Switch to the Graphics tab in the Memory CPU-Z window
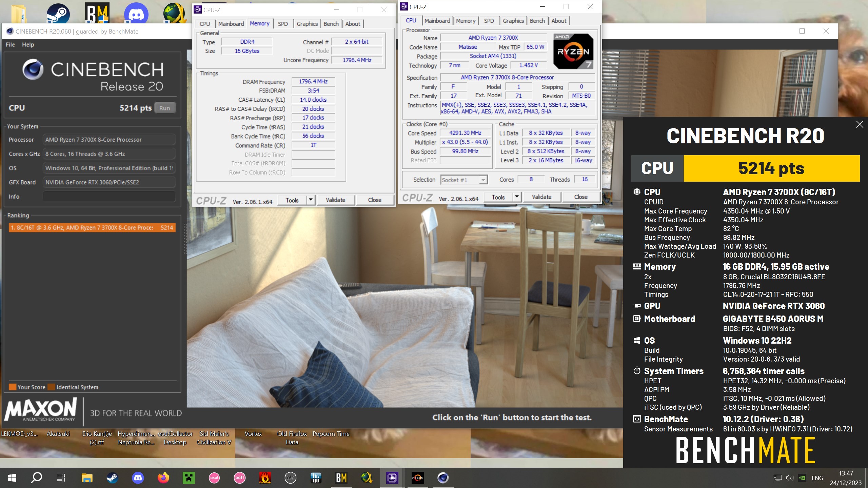868x488 pixels. (x=307, y=24)
